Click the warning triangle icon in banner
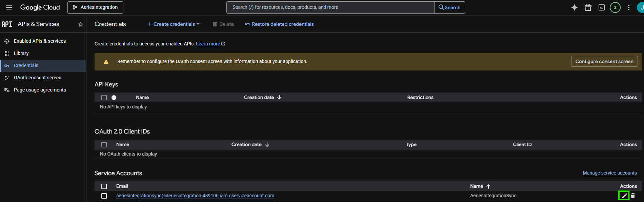644x202 pixels. tap(106, 62)
